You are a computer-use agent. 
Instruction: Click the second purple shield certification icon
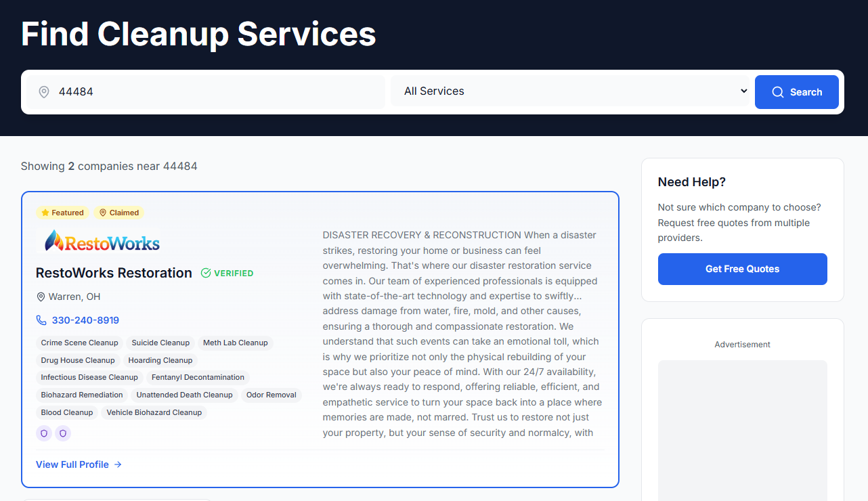coord(62,433)
